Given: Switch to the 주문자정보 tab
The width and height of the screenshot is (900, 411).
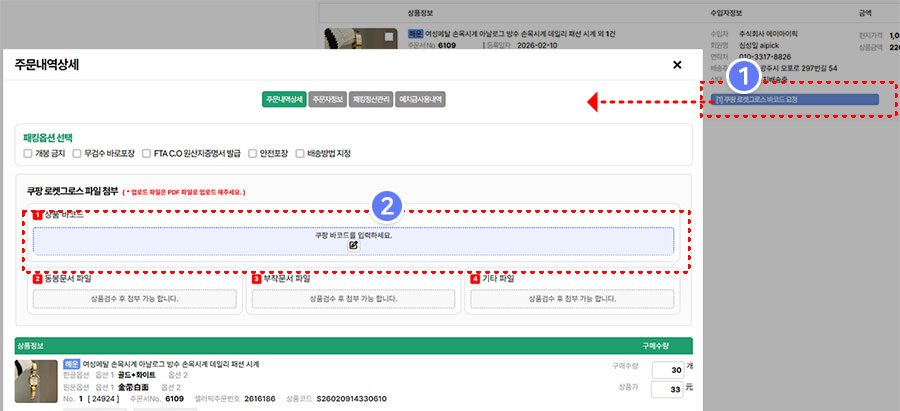Looking at the screenshot, I should [327, 100].
